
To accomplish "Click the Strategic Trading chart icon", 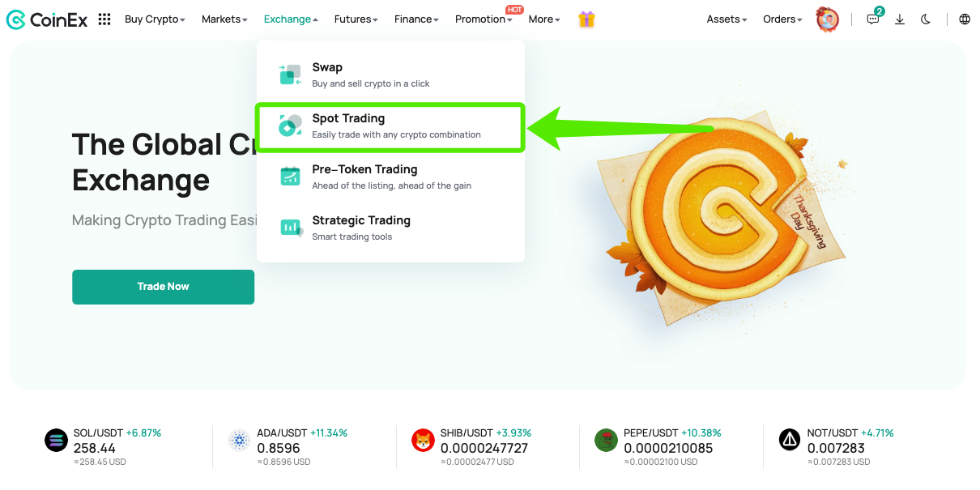I will click(291, 228).
